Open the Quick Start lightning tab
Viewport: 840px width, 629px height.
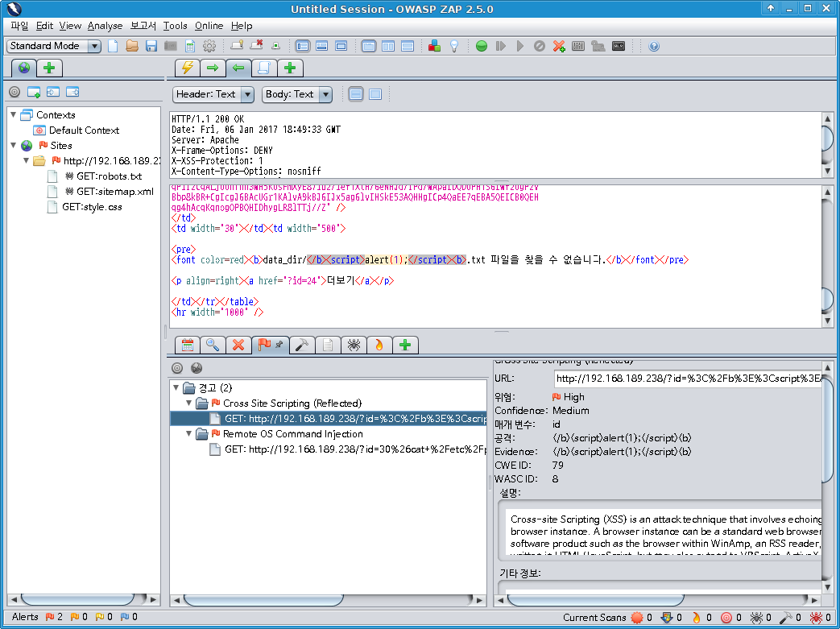click(x=188, y=68)
